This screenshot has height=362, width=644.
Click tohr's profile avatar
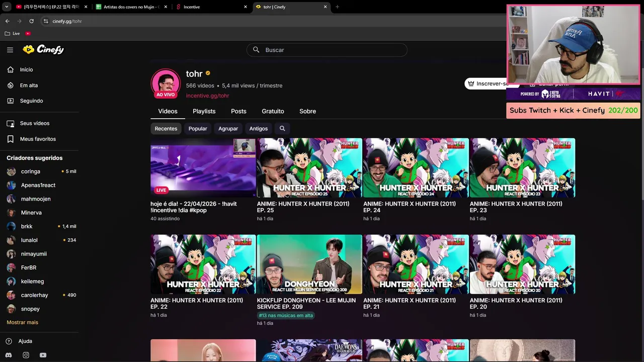166,83
